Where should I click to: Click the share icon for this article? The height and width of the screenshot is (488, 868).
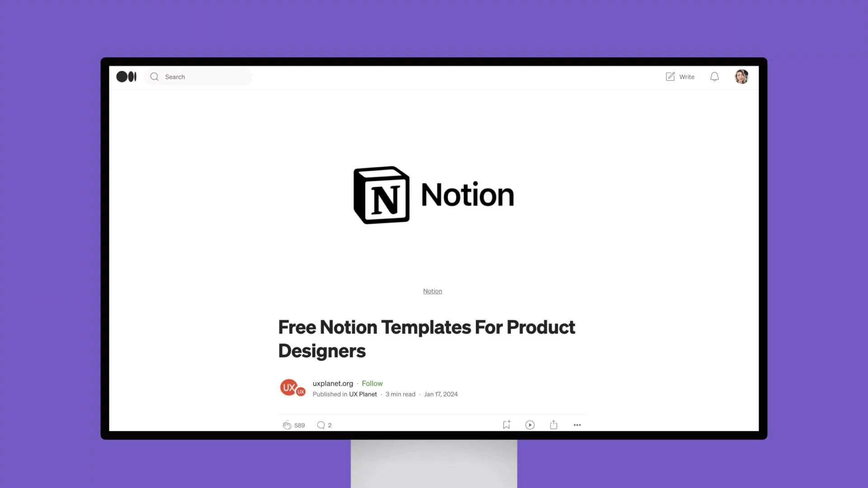coord(553,424)
